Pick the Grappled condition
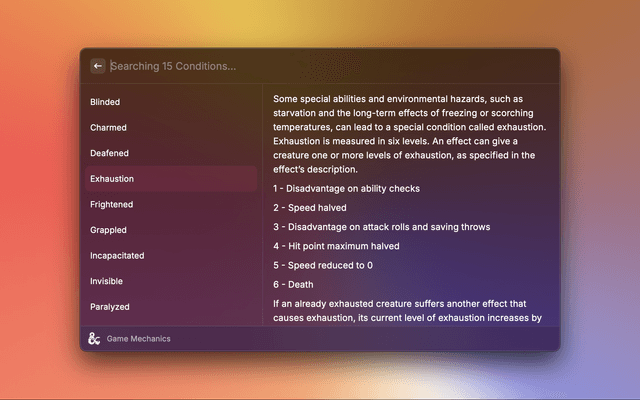 [108, 230]
